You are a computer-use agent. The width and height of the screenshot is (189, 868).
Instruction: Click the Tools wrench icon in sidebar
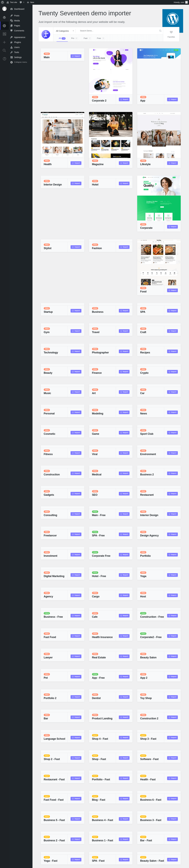[12, 52]
